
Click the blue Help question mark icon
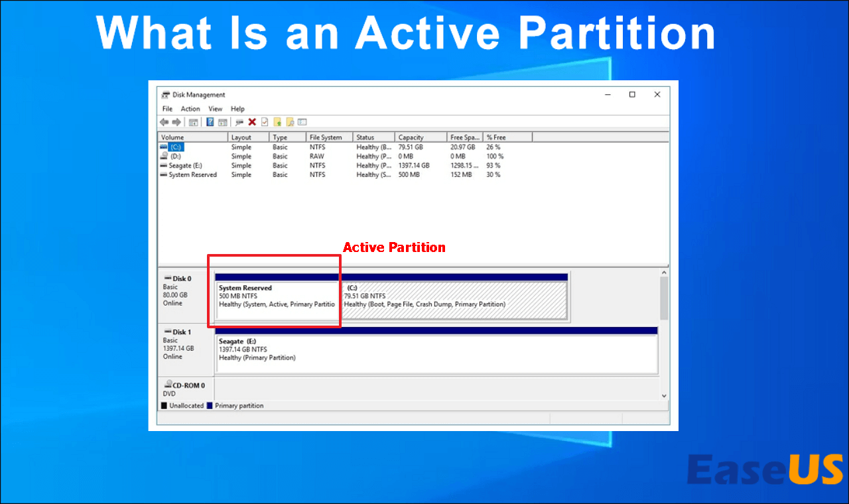pyautogui.click(x=210, y=122)
